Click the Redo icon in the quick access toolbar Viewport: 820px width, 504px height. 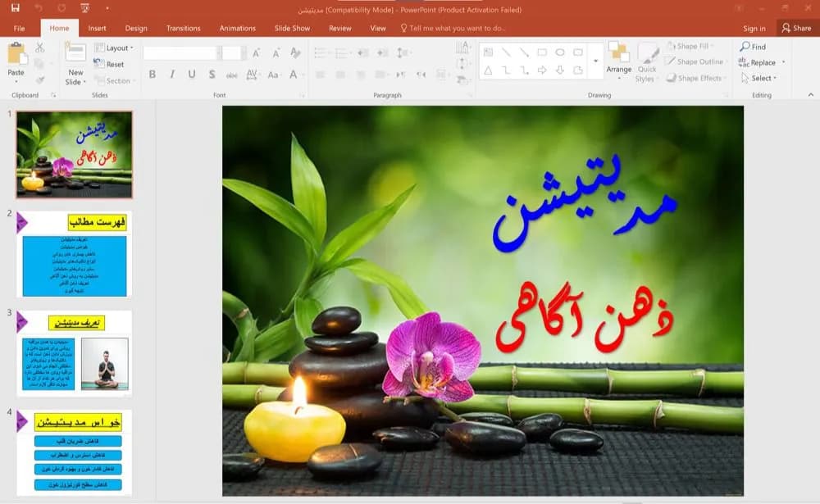pyautogui.click(x=61, y=8)
